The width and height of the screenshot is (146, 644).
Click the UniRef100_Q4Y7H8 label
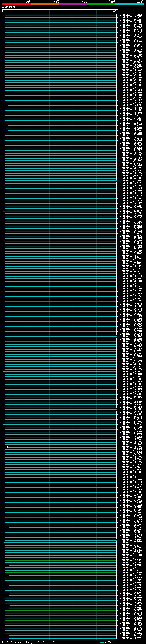[x=131, y=278]
